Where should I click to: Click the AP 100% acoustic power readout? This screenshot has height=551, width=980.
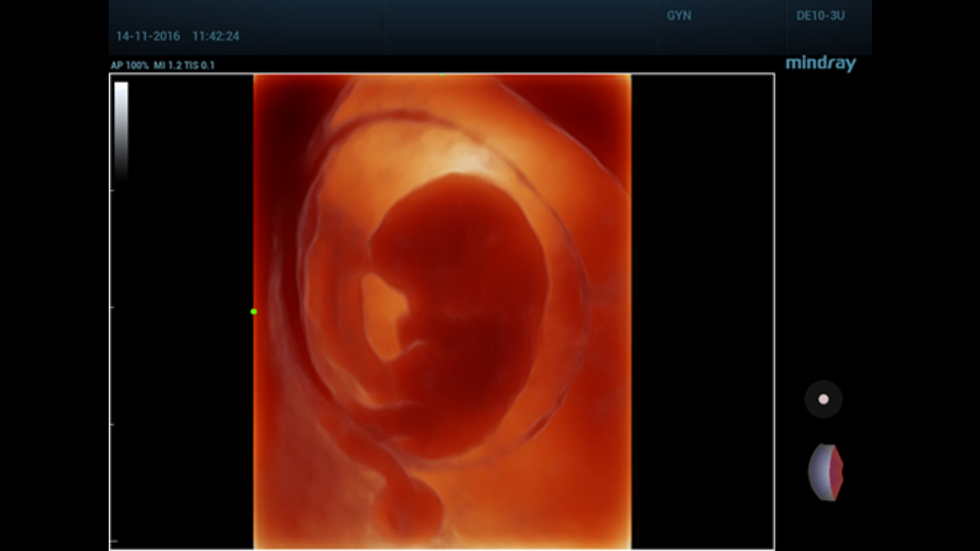coord(130,66)
